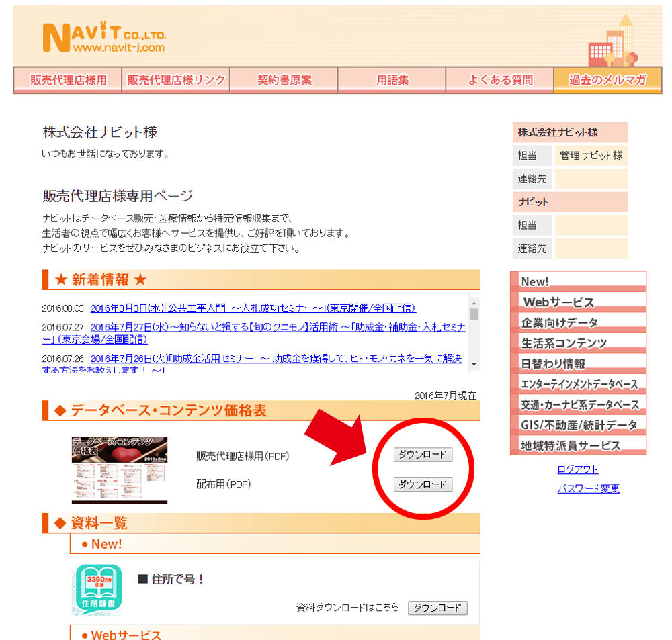672x640 pixels.
Task: Open the Webサービス sidebar menu item
Action: click(579, 302)
